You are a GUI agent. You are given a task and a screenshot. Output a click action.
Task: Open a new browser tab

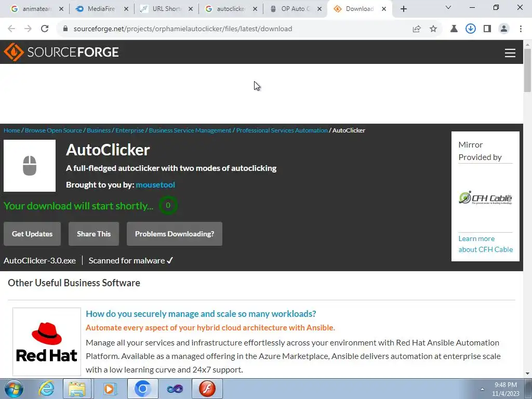pos(403,9)
